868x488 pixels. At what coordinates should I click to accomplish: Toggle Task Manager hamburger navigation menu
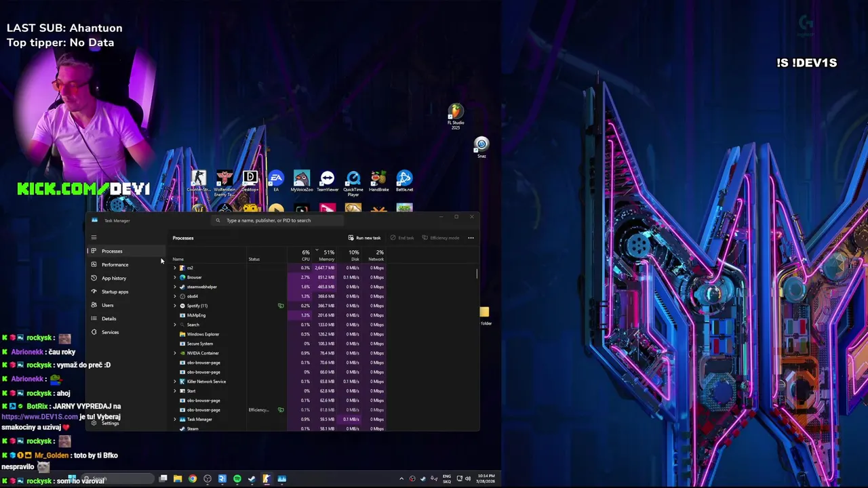(x=94, y=237)
